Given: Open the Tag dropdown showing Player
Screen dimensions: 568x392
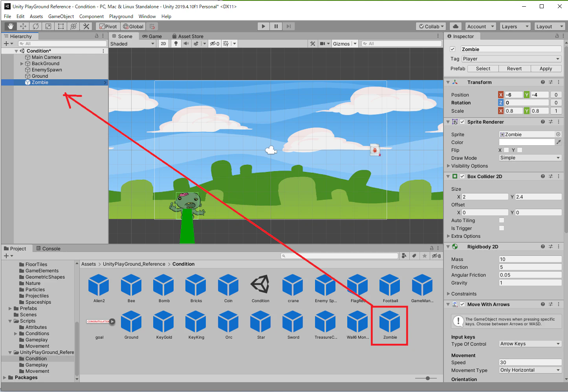Looking at the screenshot, I should [511, 59].
